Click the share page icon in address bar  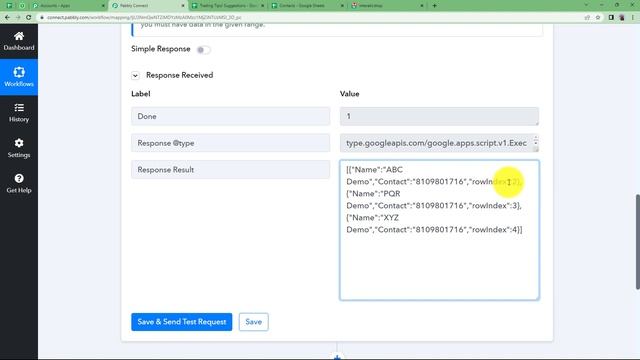click(587, 18)
